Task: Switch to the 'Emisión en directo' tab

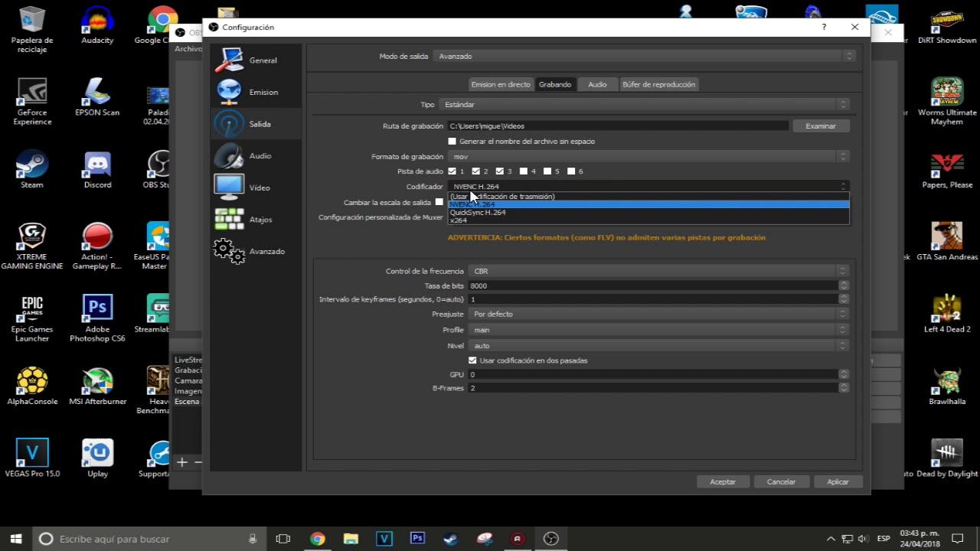Action: [501, 84]
